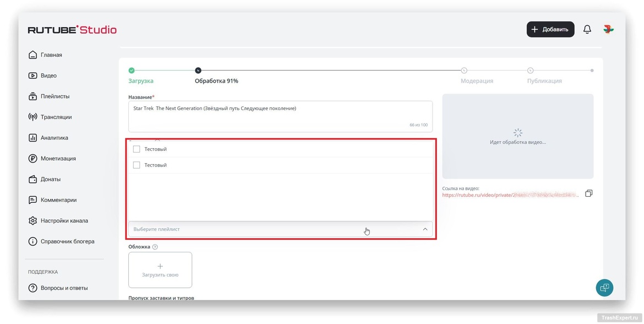Open the private rutube video link
644x324 pixels.
point(509,195)
